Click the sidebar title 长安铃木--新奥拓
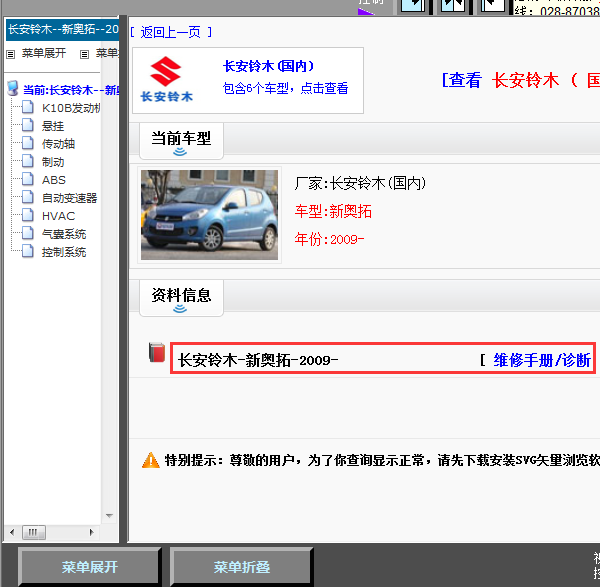Viewport: 600px width, 587px height. tap(63, 29)
